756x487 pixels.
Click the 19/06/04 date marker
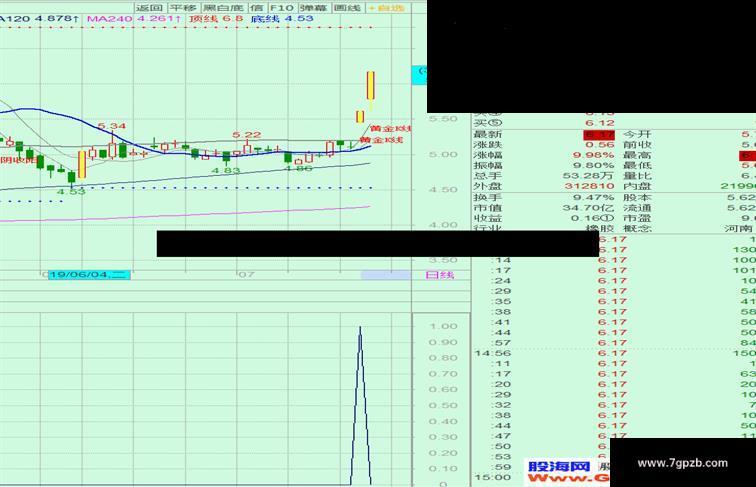[89, 275]
